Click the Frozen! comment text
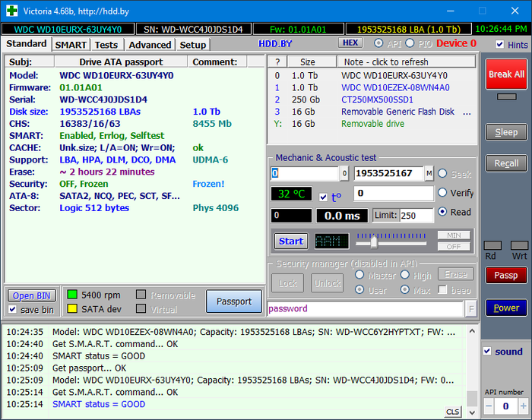This screenshot has width=532, height=420. pyautogui.click(x=208, y=184)
